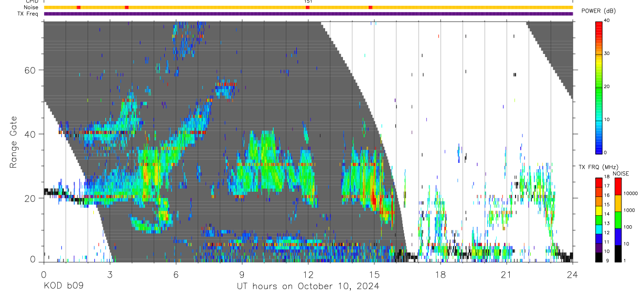Click the '30' tick on POWER scale
Viewport: 644px width, 297px height.
pos(607,53)
